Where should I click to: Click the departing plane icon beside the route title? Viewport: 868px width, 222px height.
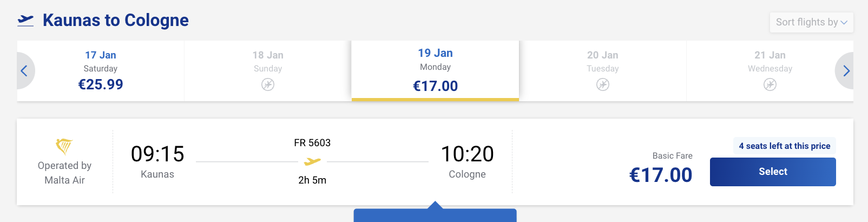[x=25, y=21]
